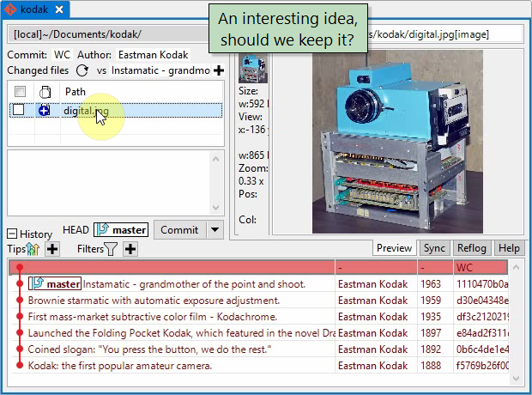
Task: Click the HEAD master branch label
Action: click(121, 230)
